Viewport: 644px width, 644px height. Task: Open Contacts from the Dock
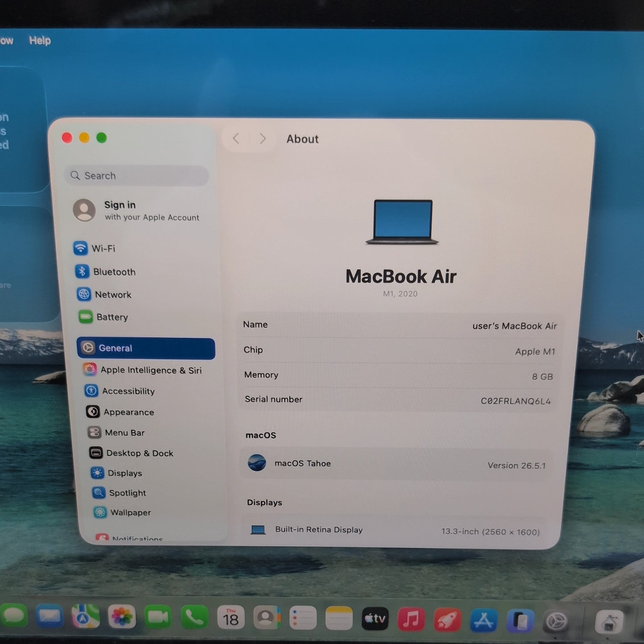267,619
